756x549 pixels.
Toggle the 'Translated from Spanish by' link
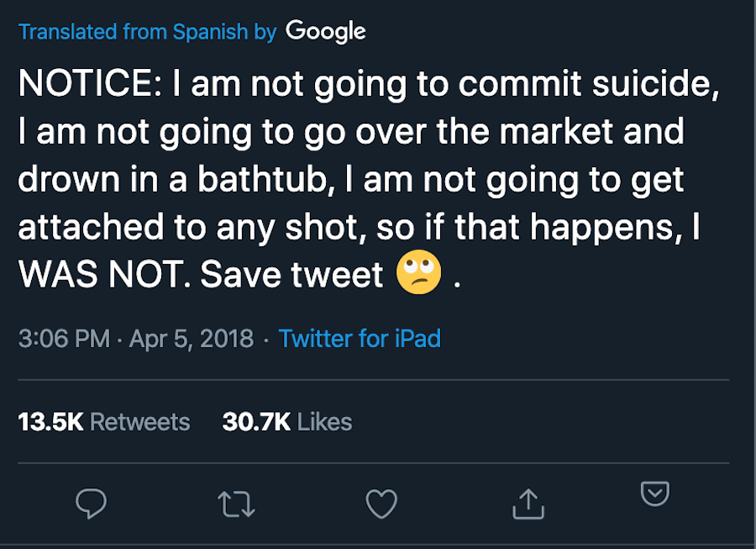(x=148, y=32)
